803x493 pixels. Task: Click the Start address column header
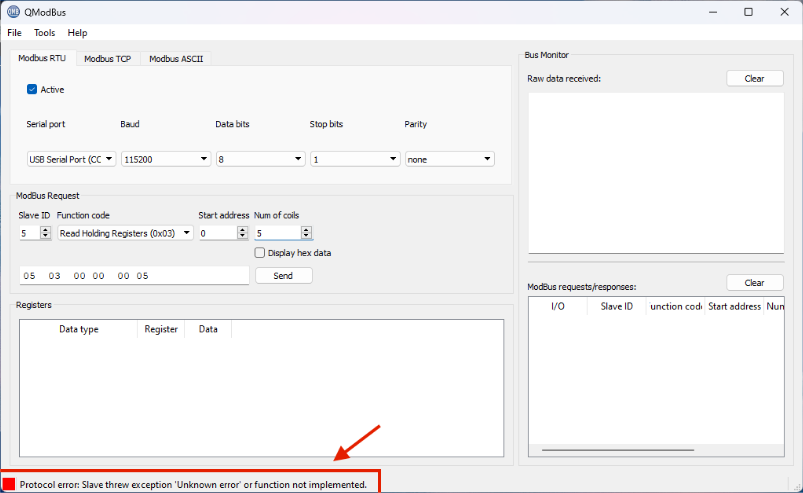click(734, 306)
